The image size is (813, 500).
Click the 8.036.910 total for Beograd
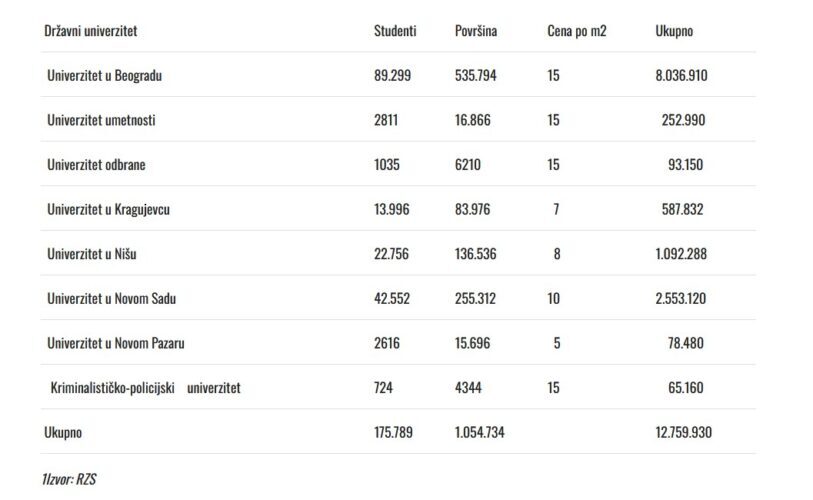coord(683,76)
